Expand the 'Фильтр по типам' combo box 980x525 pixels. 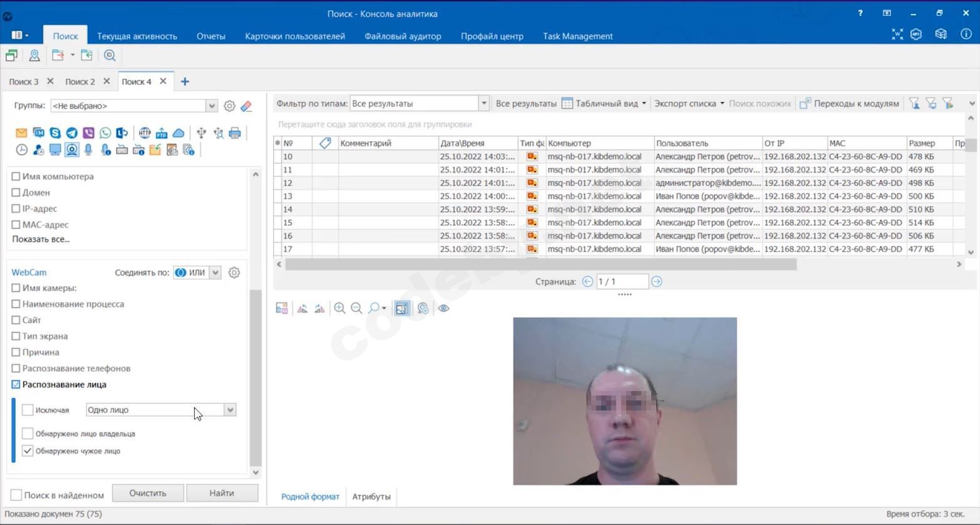tap(483, 103)
